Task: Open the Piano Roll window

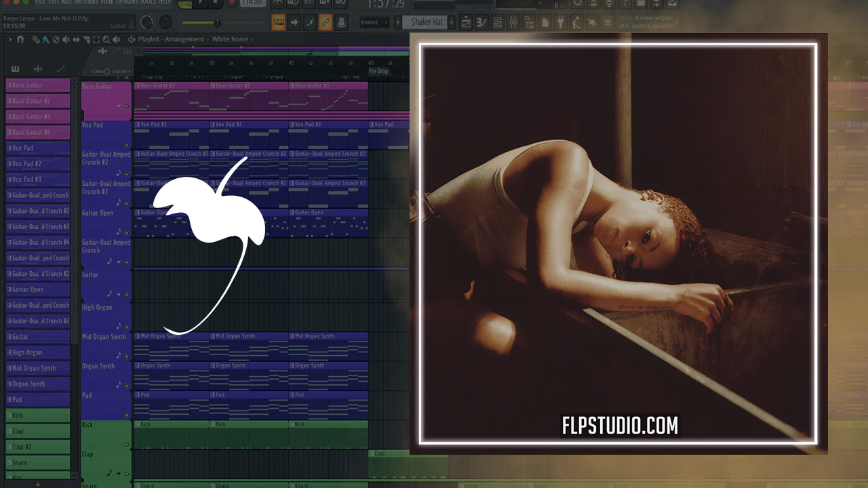Action: pyautogui.click(x=482, y=22)
